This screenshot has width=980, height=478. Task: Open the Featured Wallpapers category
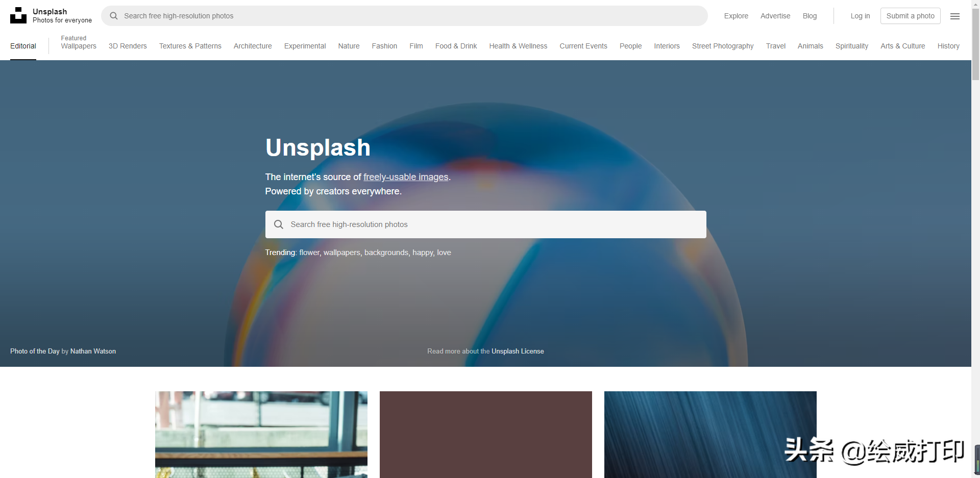(x=79, y=42)
